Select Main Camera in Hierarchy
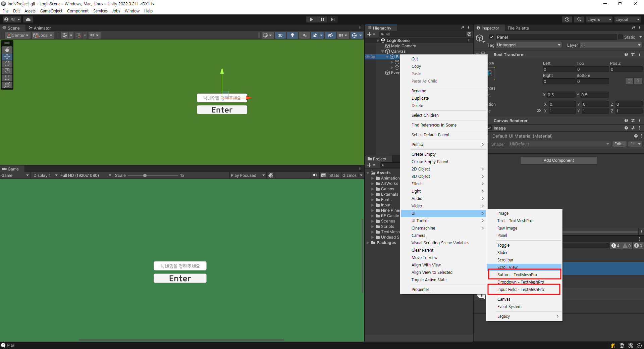644x349 pixels. click(x=403, y=46)
